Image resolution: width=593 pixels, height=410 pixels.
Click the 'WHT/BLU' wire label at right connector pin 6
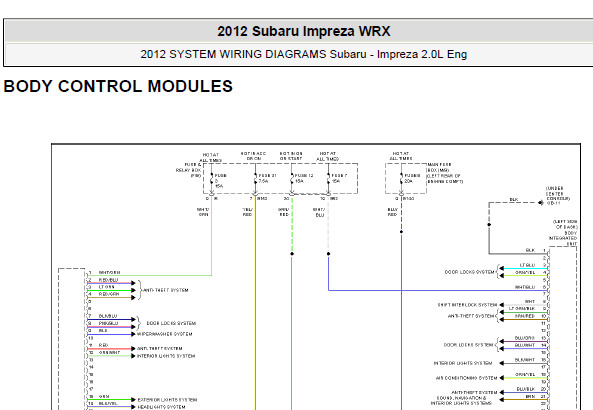click(x=525, y=287)
